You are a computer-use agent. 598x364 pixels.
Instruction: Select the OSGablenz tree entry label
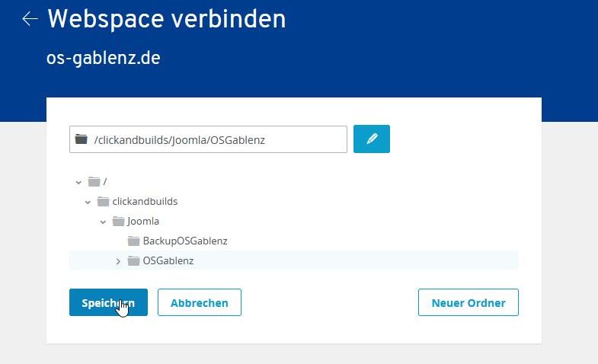click(x=168, y=261)
